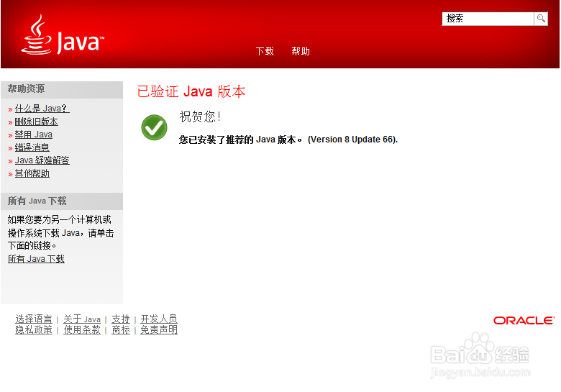Click the search magnifier icon
The image size is (561, 392).
coord(541,18)
